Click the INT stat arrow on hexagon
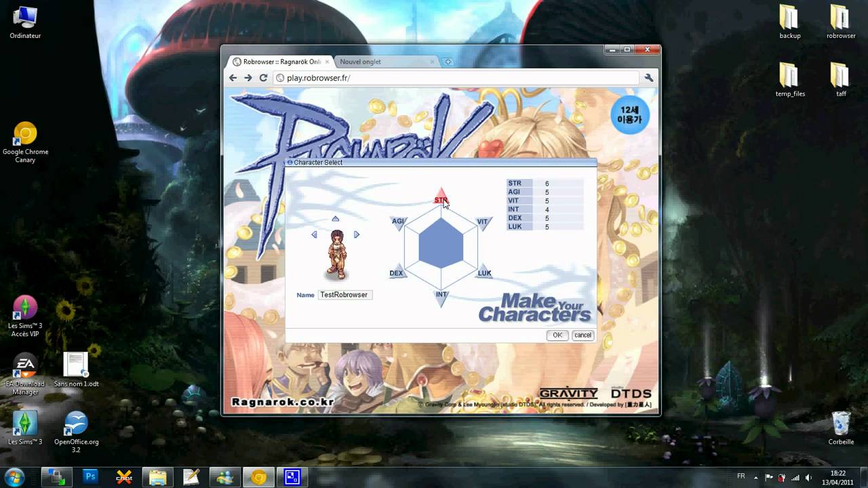Screen dimensions: 868x488 [441, 298]
